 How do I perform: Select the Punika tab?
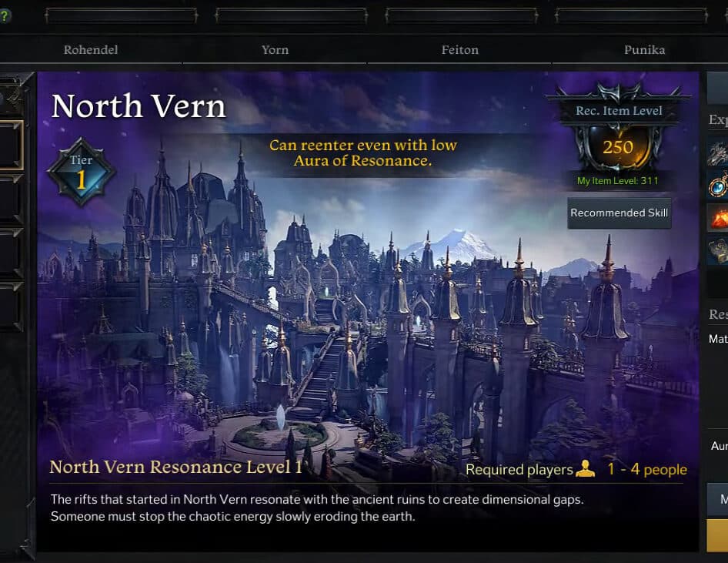click(x=644, y=50)
